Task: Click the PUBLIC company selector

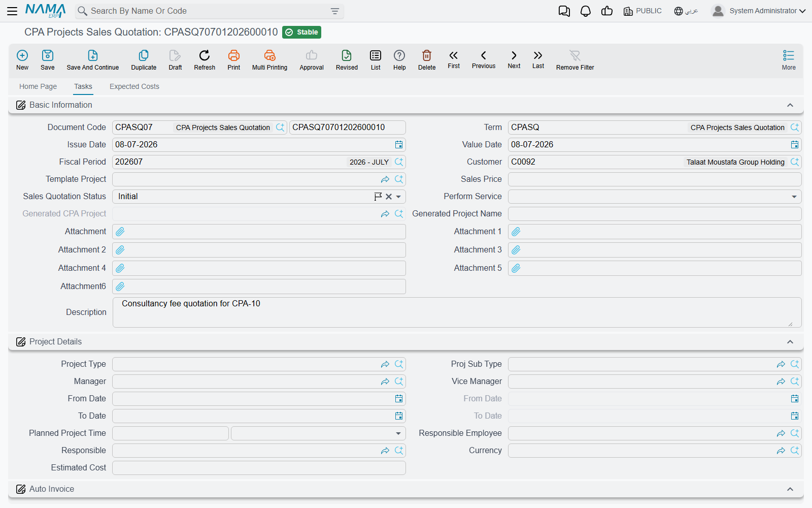Action: click(642, 11)
